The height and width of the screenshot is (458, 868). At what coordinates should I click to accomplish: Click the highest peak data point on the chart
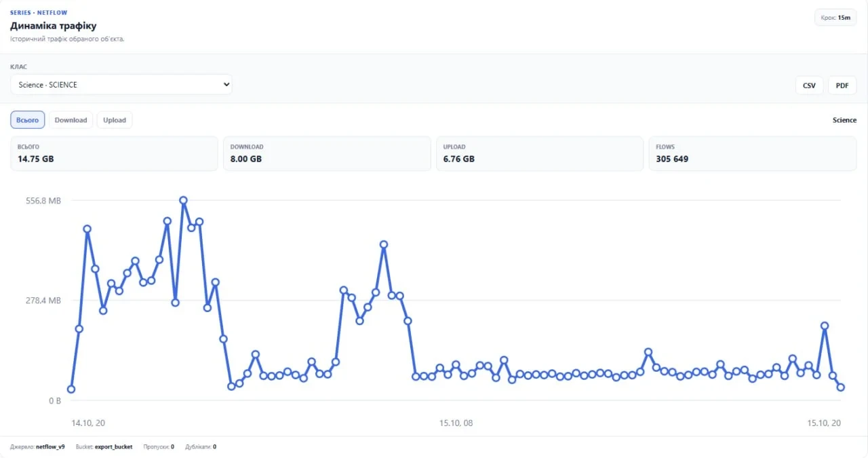point(183,200)
